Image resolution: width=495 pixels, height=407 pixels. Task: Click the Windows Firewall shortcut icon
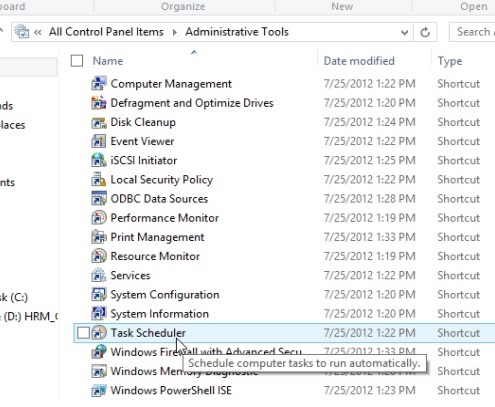[99, 352]
